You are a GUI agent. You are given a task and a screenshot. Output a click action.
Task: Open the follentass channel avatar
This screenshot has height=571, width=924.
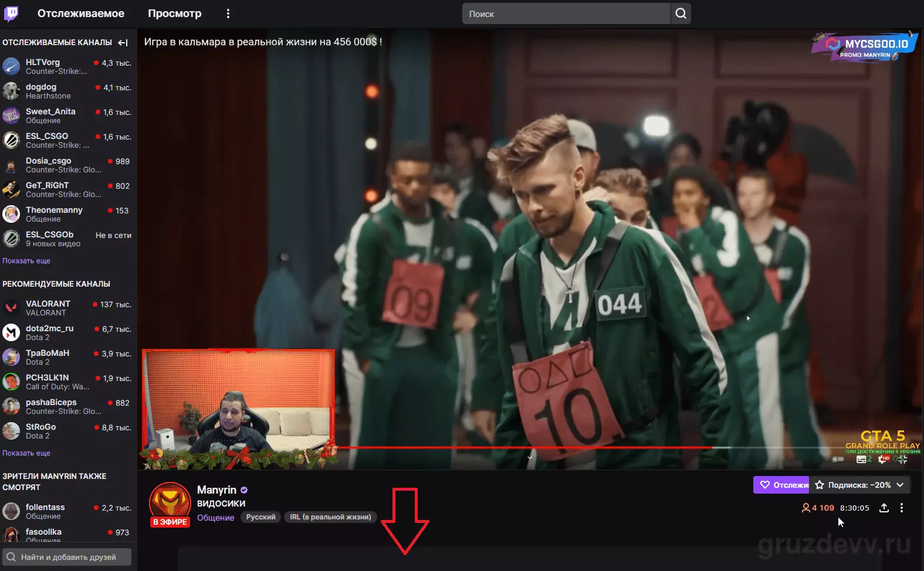tap(11, 511)
